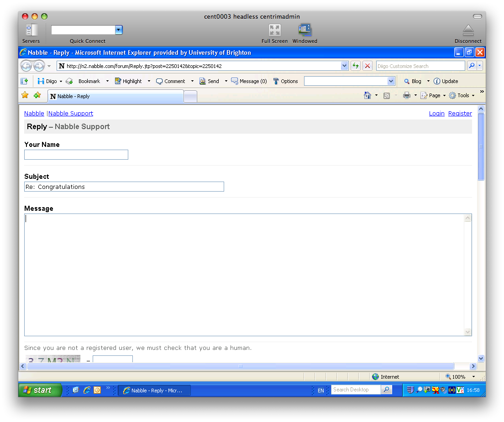This screenshot has width=504, height=422.
Task: Click the Your Name input field
Action: pos(76,155)
